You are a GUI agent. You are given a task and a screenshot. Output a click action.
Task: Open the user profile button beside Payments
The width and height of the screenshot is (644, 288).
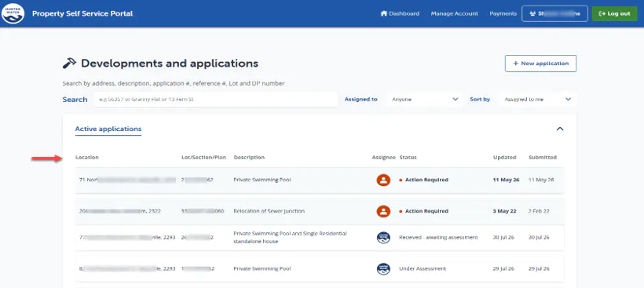[x=554, y=13]
